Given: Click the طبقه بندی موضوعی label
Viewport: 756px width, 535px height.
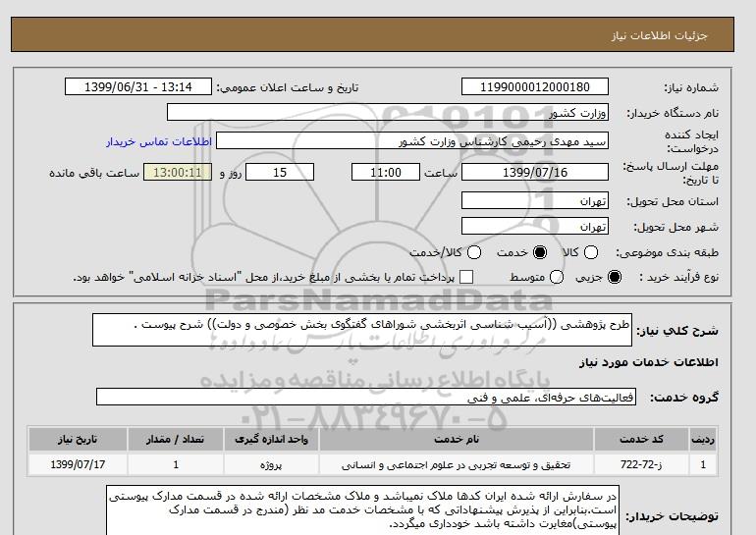Looking at the screenshot, I should 668,252.
